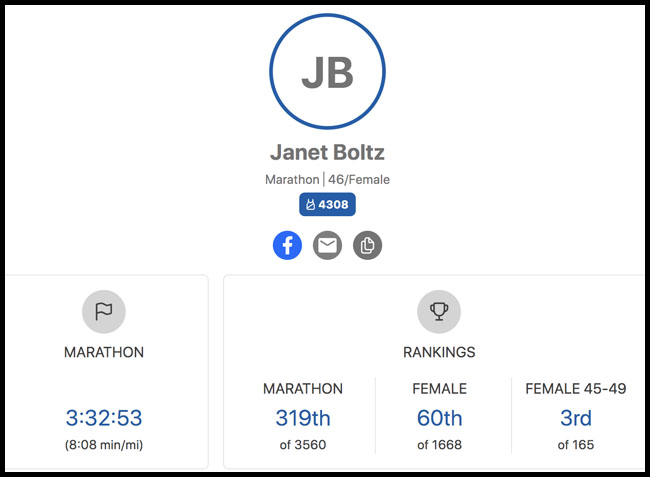Click the 'of 3560' total runners text
The height and width of the screenshot is (477, 650).
click(303, 444)
